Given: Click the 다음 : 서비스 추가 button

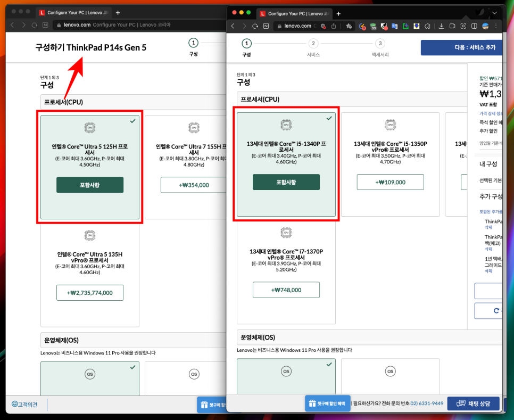Looking at the screenshot, I should click(x=461, y=47).
